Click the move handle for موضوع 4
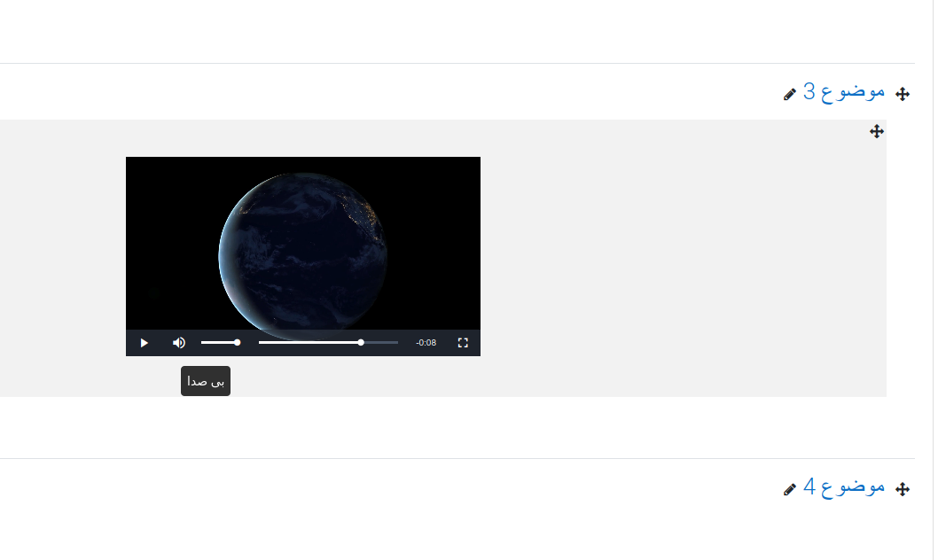 (903, 489)
